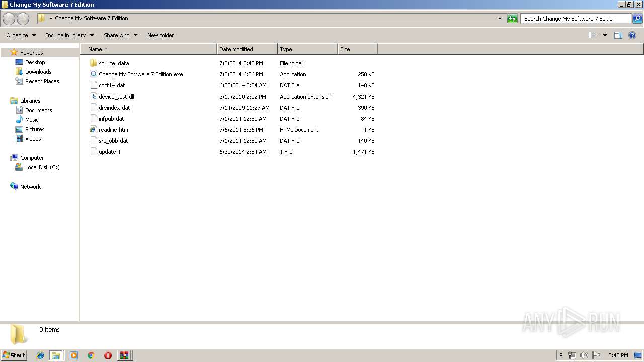Sort by the Type column header
This screenshot has width=644, height=362.
coord(307,49)
